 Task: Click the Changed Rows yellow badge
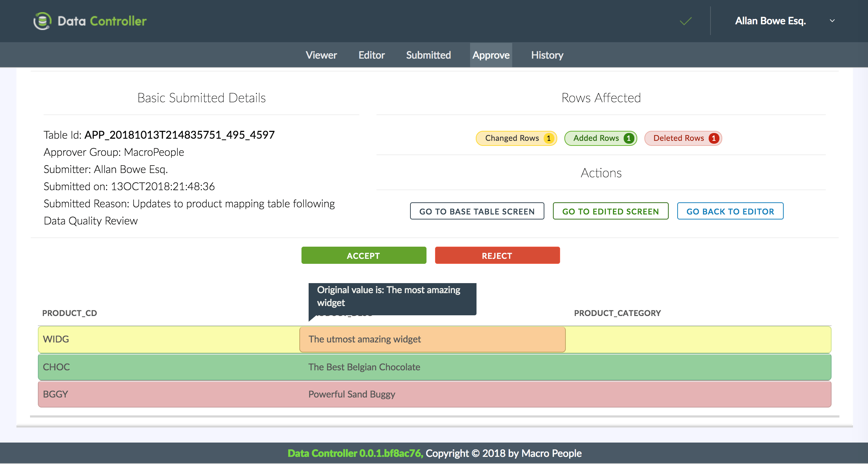516,138
